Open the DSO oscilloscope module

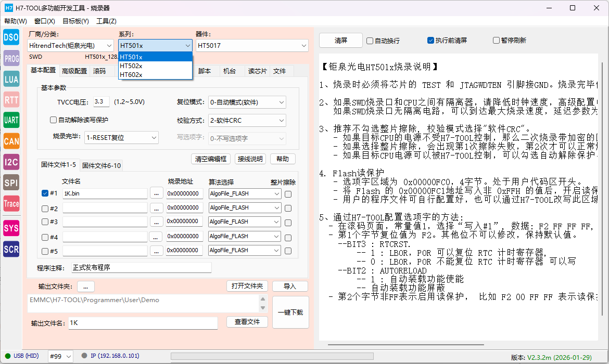pos(11,37)
